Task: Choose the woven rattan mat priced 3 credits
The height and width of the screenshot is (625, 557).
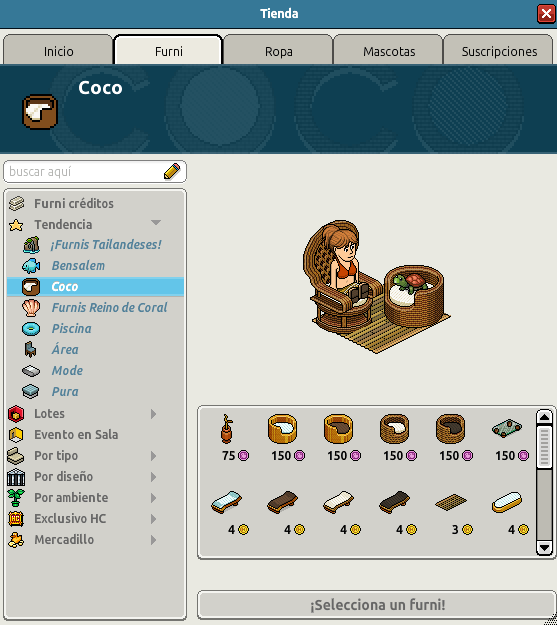Action: pos(451,502)
